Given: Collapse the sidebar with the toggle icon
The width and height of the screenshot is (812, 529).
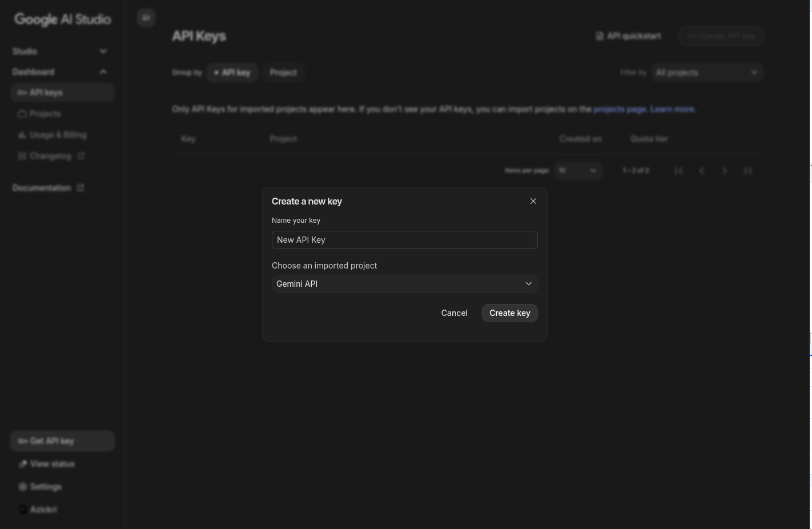Looking at the screenshot, I should 146,18.
